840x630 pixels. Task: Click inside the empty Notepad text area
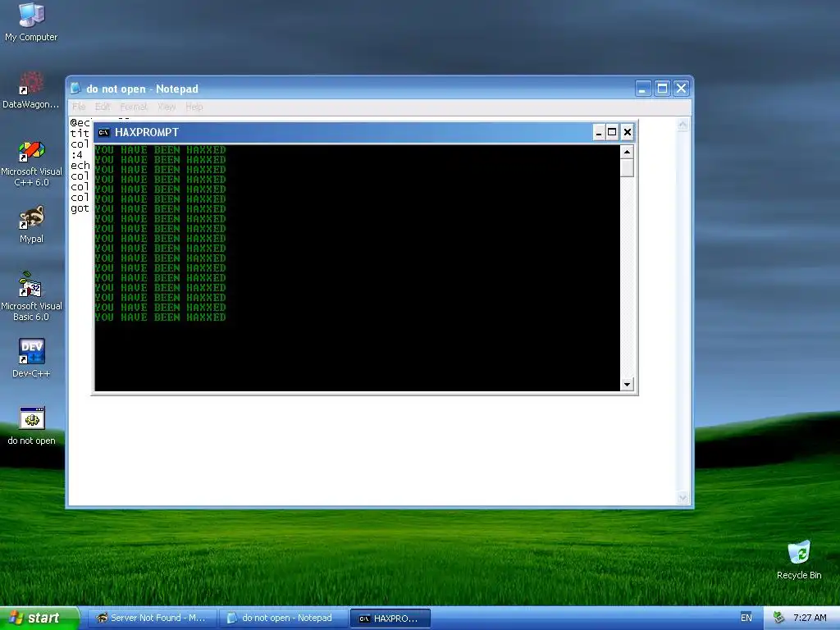pos(372,450)
